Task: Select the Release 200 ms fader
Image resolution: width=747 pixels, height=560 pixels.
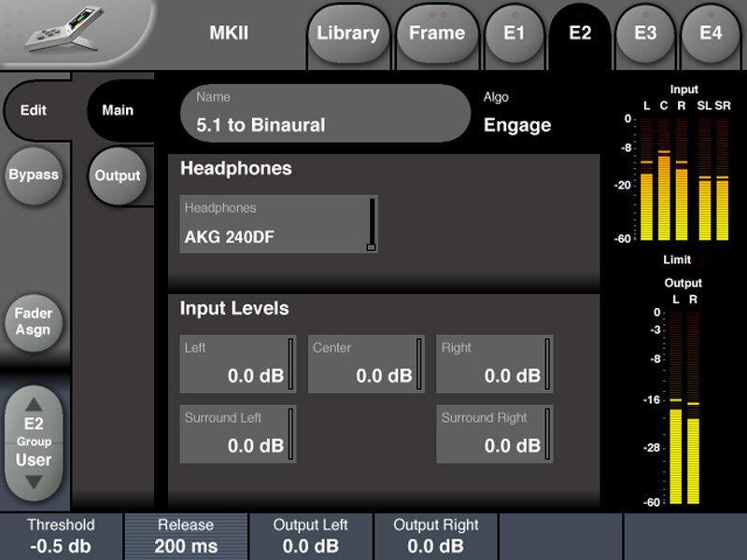Action: (x=186, y=536)
